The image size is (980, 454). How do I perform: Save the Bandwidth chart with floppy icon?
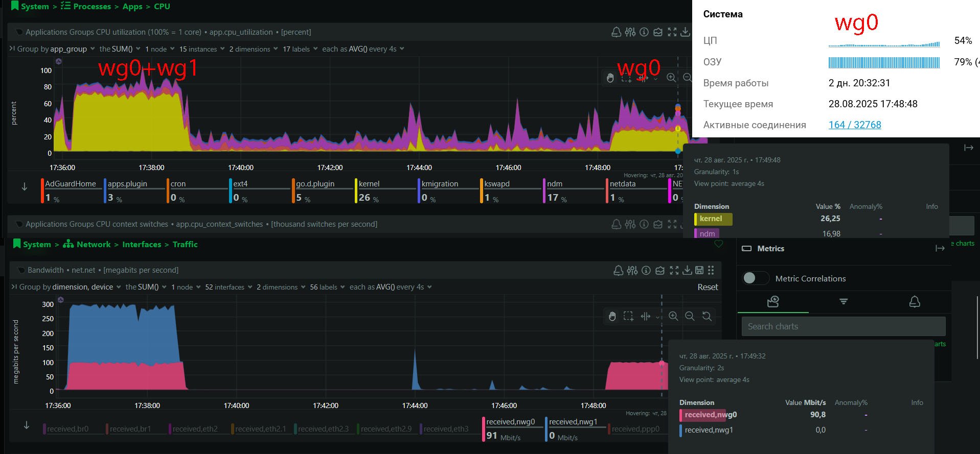pos(699,270)
